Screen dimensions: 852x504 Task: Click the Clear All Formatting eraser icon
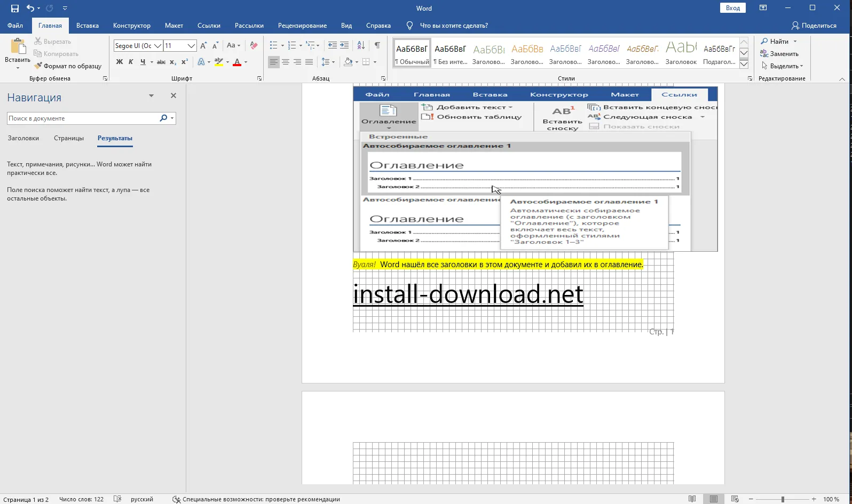click(254, 46)
